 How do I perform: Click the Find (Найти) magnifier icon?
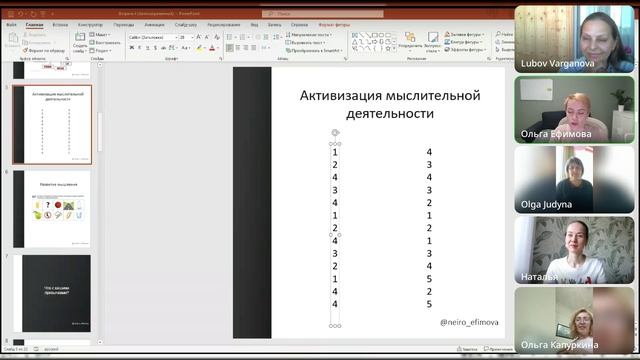click(498, 34)
